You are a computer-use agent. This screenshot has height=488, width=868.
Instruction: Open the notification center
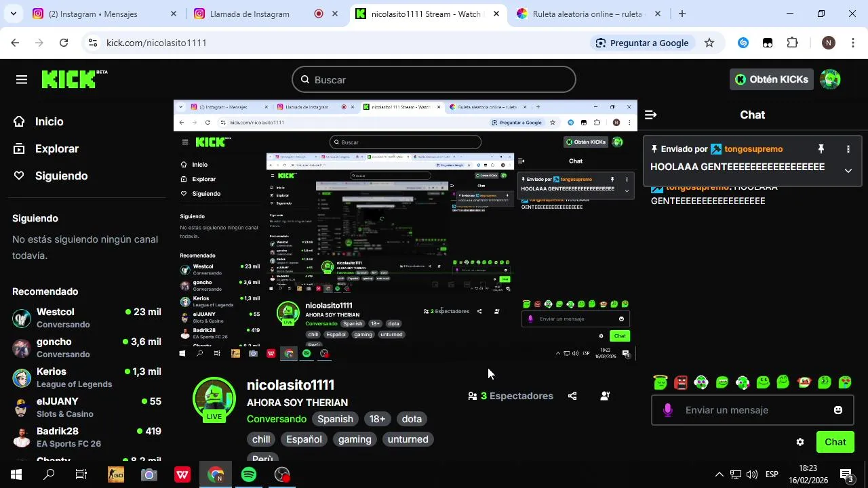(846, 474)
